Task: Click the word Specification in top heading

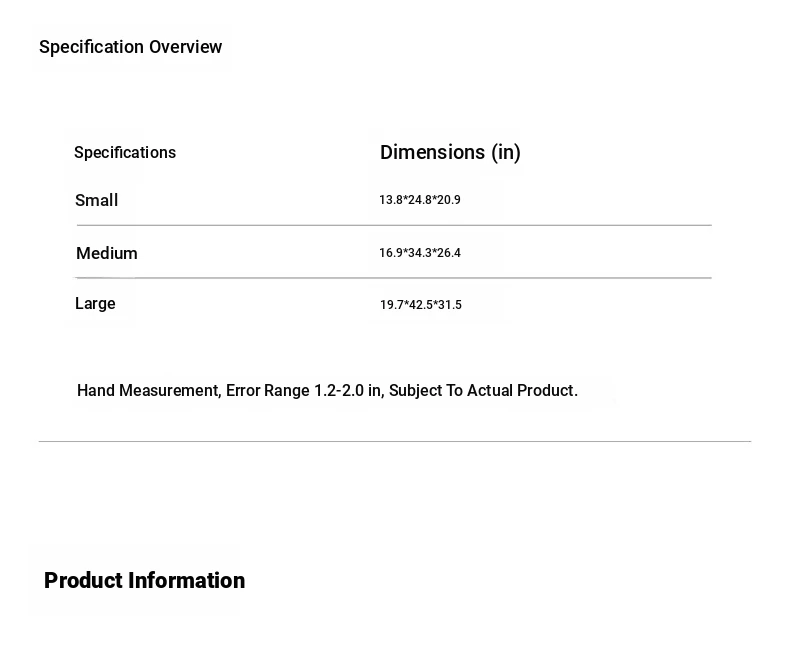Action: click(x=92, y=47)
